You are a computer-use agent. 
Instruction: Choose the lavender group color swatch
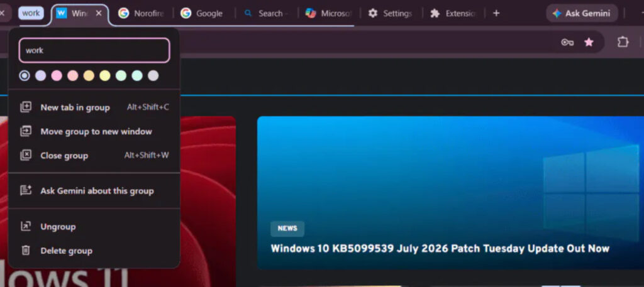41,75
